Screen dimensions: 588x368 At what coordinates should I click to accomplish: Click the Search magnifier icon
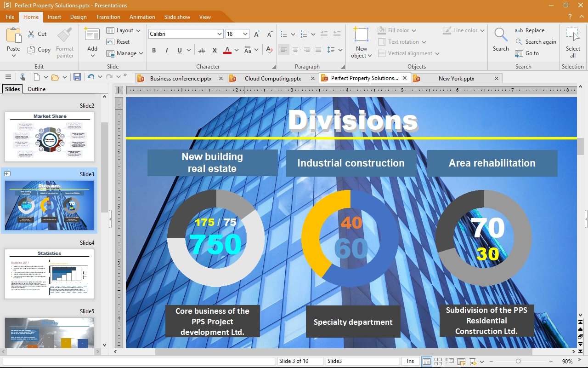click(500, 35)
